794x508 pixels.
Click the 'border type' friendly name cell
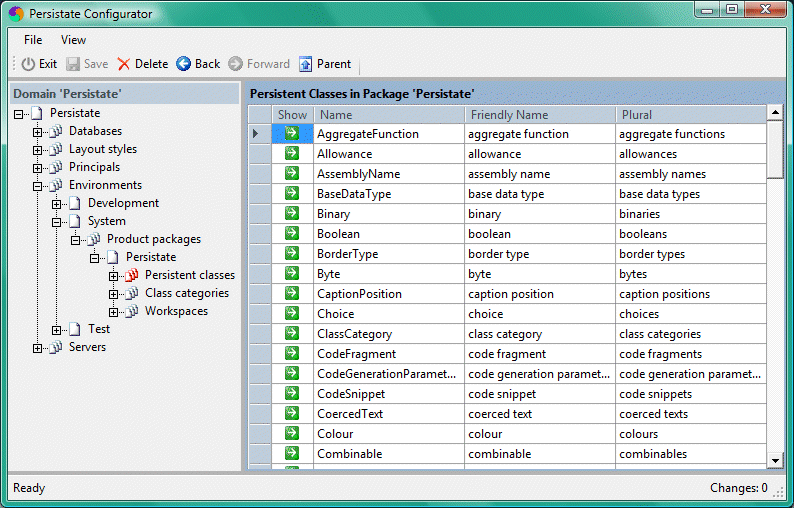(540, 254)
